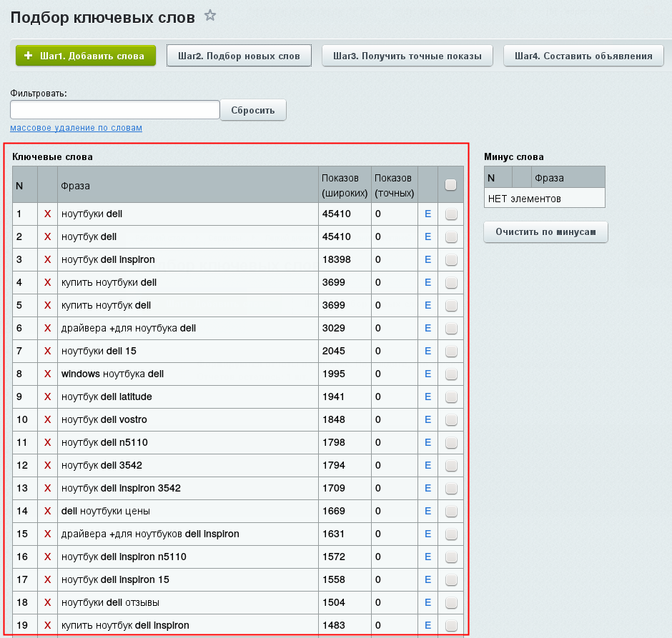Edit phrase "ноутбуки dell" via E icon
The height and width of the screenshot is (638, 672).
[428, 214]
